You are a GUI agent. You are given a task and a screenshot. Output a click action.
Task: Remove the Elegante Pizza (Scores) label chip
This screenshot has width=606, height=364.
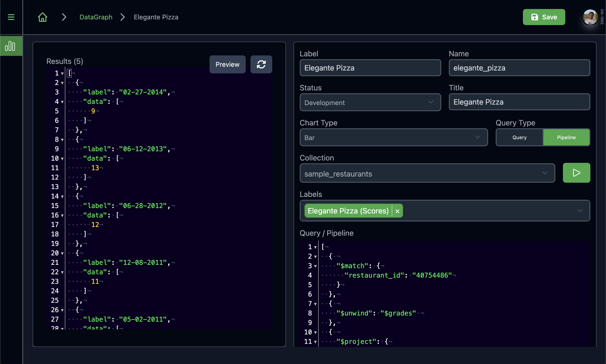(x=397, y=210)
